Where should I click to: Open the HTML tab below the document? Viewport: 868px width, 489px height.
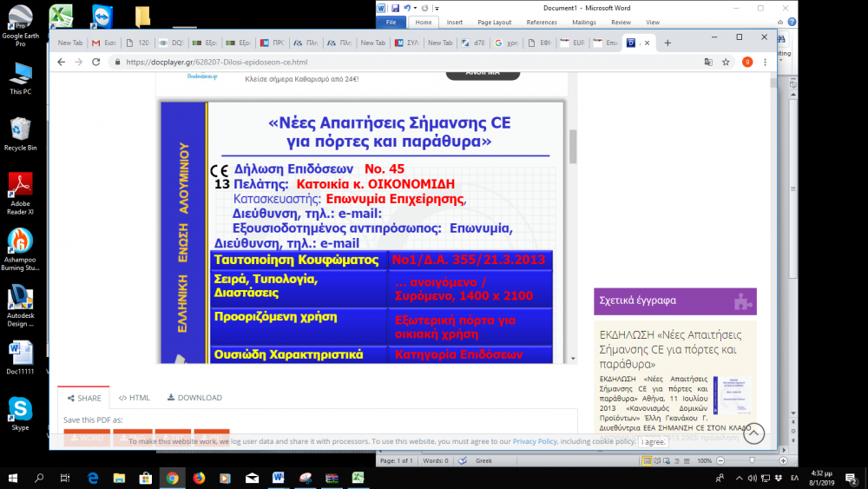click(x=135, y=398)
